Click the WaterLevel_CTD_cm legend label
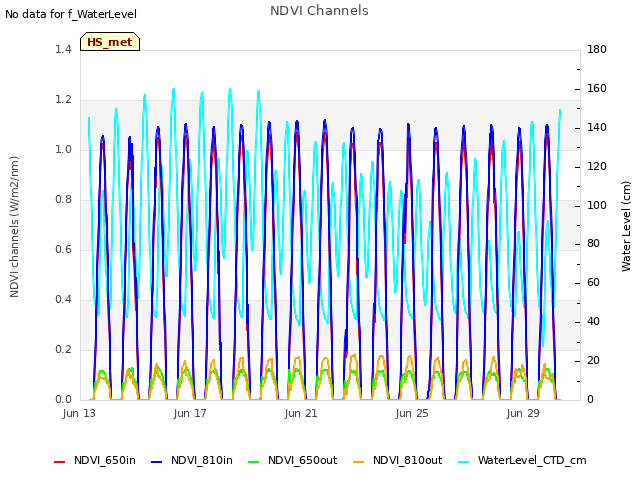The width and height of the screenshot is (640, 480). [532, 460]
